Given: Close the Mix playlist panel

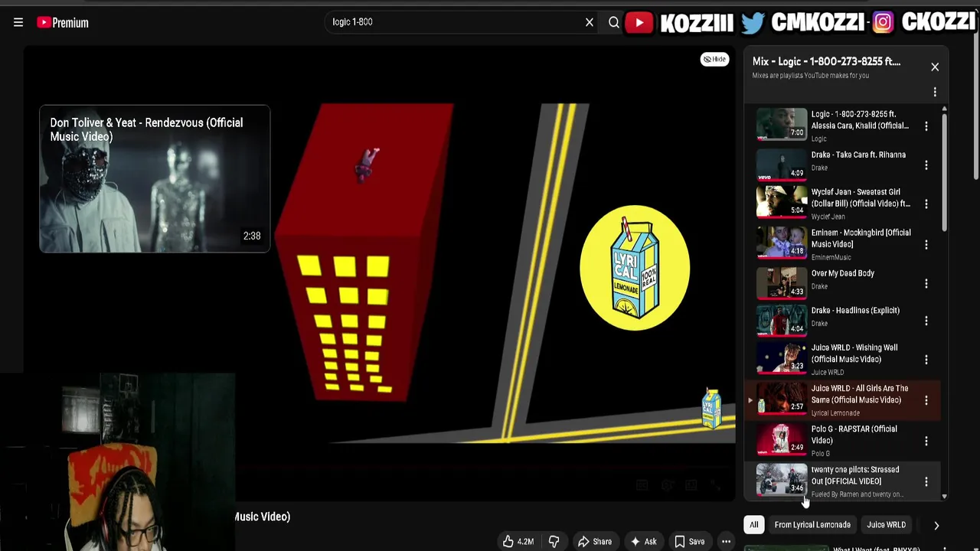Looking at the screenshot, I should (935, 67).
